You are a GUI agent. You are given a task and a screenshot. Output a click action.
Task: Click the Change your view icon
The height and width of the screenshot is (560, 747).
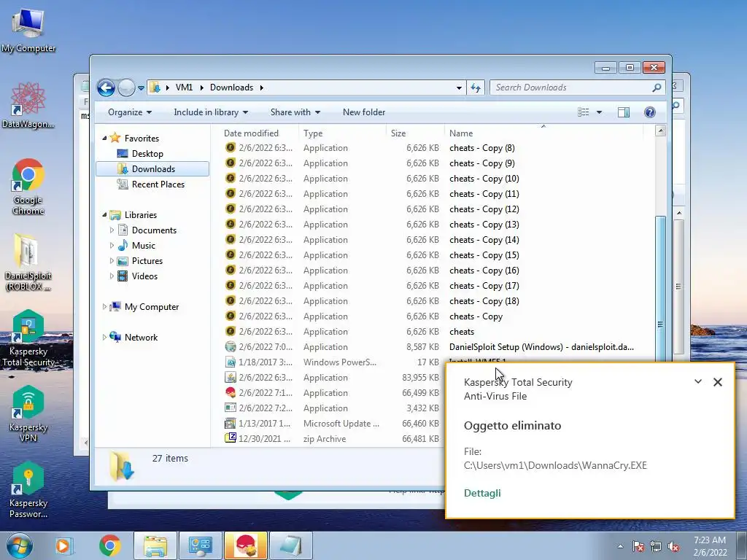(583, 112)
